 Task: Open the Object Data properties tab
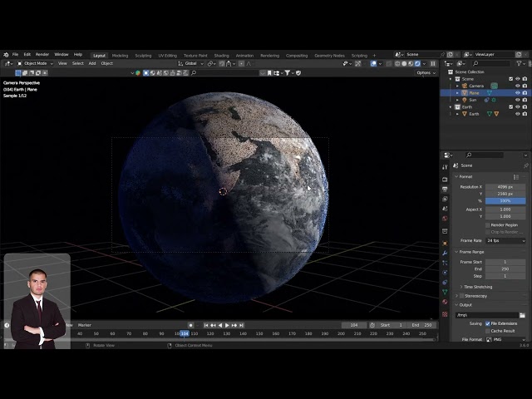coord(445,292)
